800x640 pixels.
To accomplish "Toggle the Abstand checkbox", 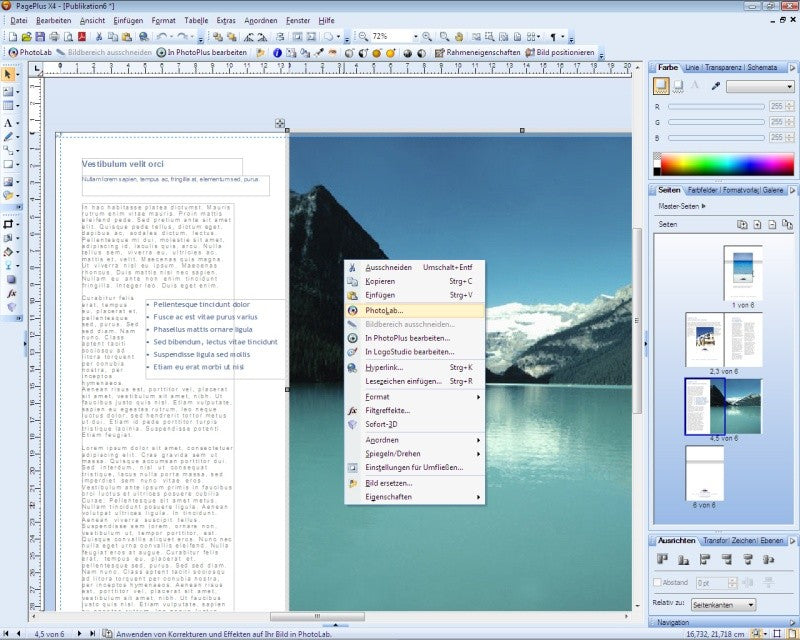I will click(658, 582).
